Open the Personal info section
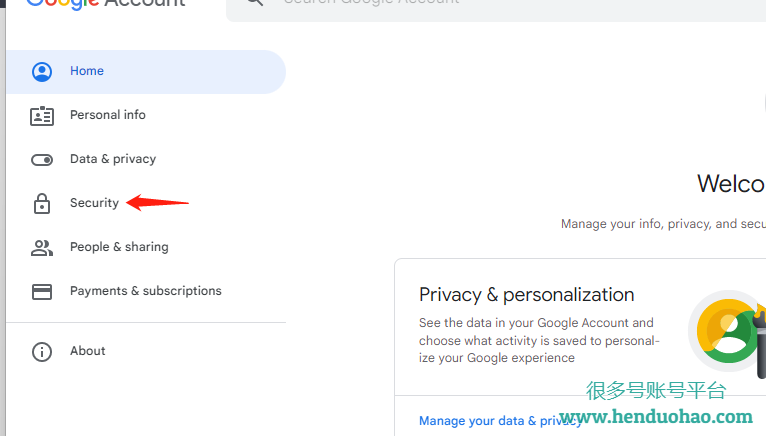Screen dimensions: 766x436 pos(146,115)
